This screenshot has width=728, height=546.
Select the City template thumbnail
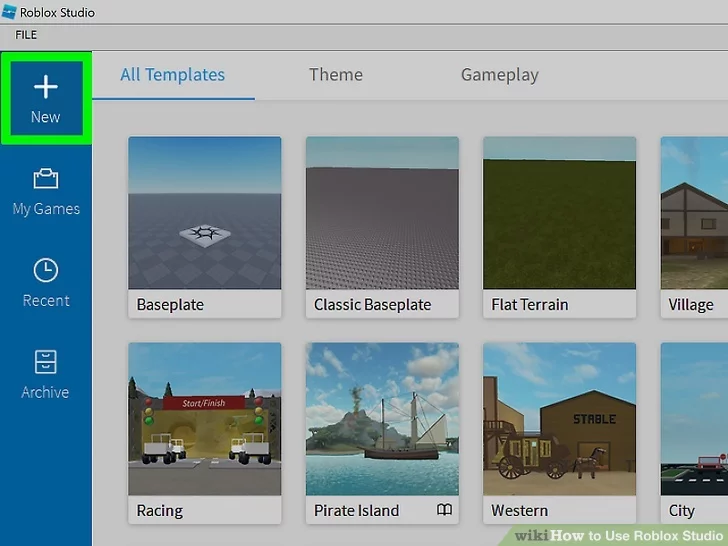point(694,419)
